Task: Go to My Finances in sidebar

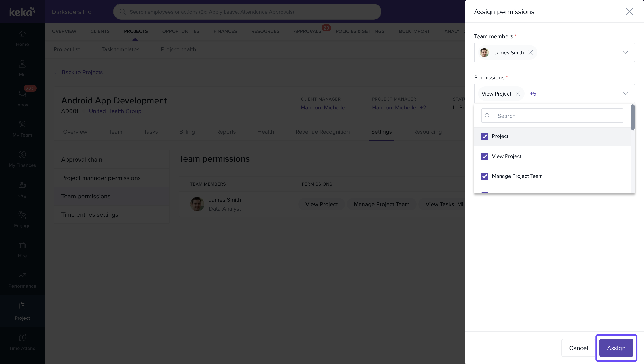Action: tap(22, 159)
